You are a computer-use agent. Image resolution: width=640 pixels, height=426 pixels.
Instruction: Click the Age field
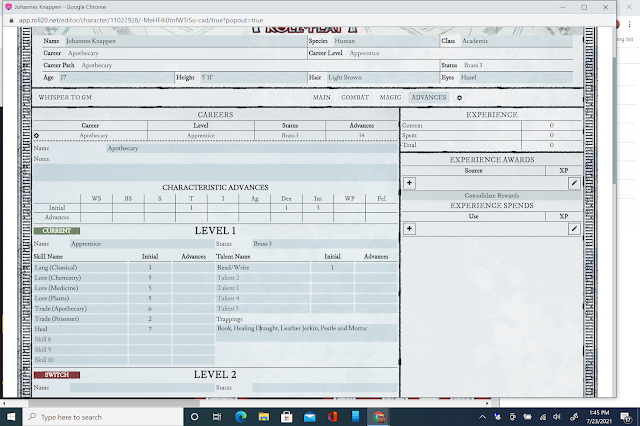click(116, 78)
